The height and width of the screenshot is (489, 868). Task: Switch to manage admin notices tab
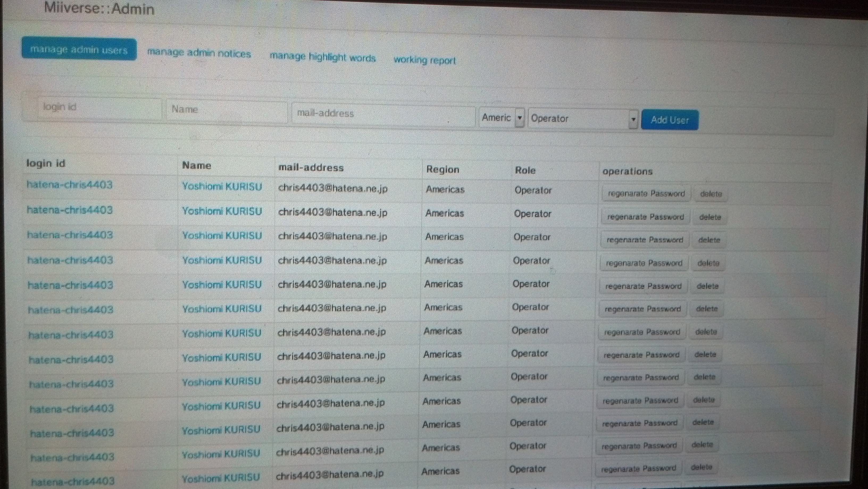[x=199, y=53]
